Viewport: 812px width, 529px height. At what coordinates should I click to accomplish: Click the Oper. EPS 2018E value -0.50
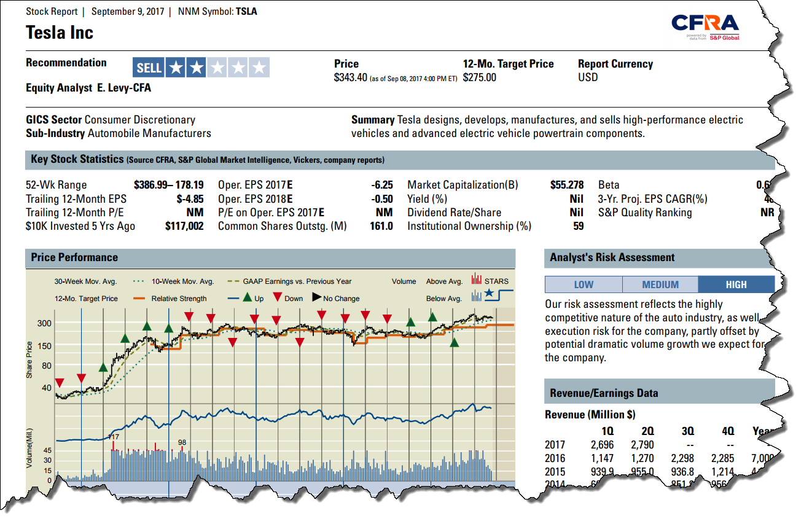pos(382,198)
